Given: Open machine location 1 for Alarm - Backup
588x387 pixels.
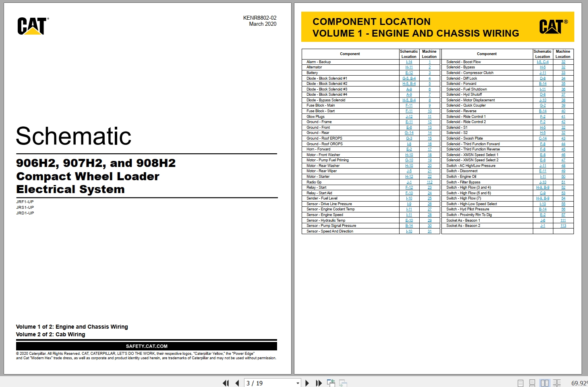Looking at the screenshot, I should click(x=429, y=62).
